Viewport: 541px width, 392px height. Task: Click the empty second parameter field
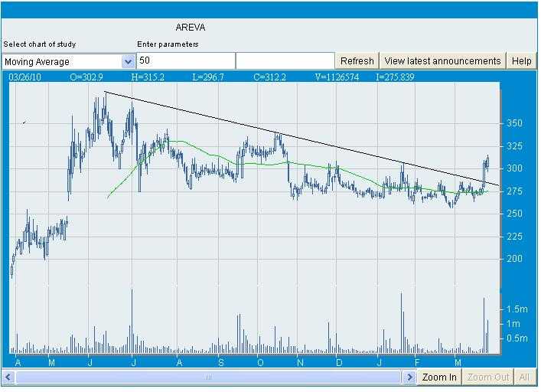[x=285, y=60]
